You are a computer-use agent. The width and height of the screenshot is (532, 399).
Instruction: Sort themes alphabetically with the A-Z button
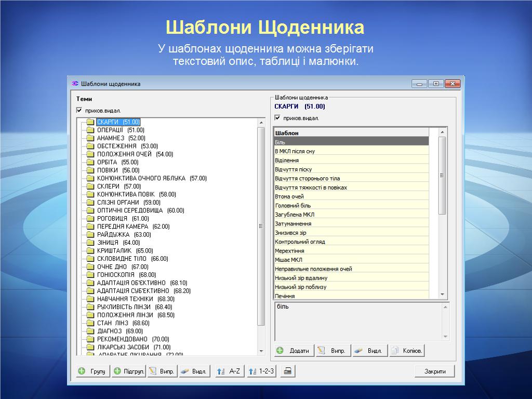pos(229,371)
